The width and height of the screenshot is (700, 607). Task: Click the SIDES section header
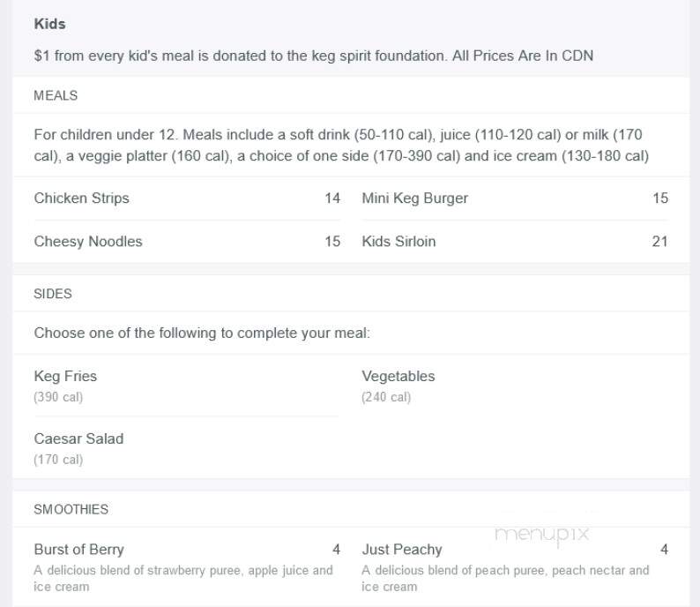coord(53,294)
